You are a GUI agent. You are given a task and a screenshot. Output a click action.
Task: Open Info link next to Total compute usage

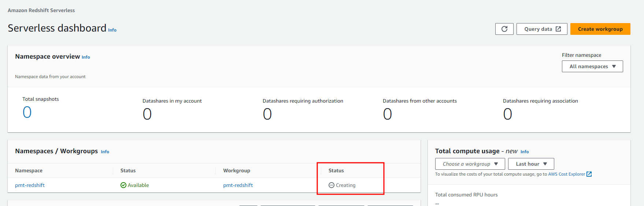point(525,152)
